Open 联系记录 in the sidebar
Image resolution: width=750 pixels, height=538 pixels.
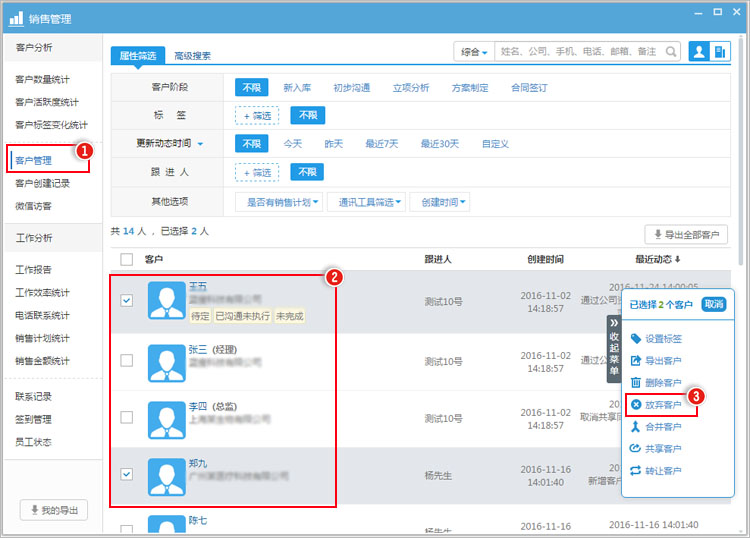click(33, 396)
